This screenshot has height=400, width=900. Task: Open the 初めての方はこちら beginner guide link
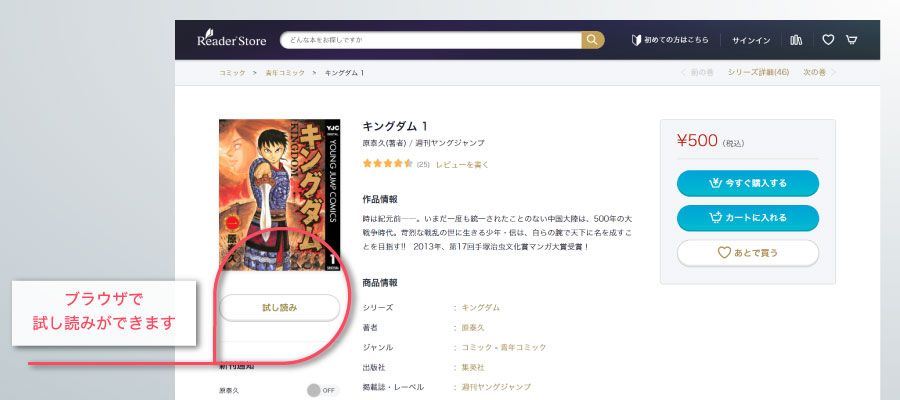(x=669, y=40)
